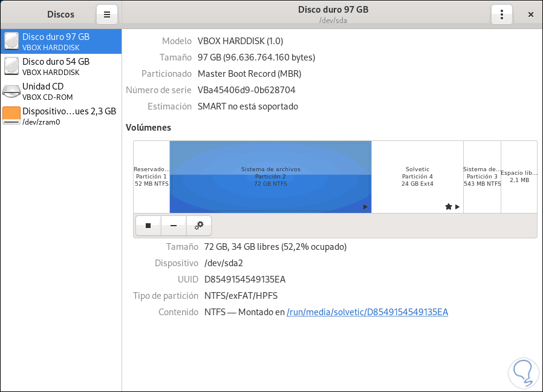This screenshot has height=392, width=543.
Task: Open the Discos hamburger application menu
Action: (107, 14)
